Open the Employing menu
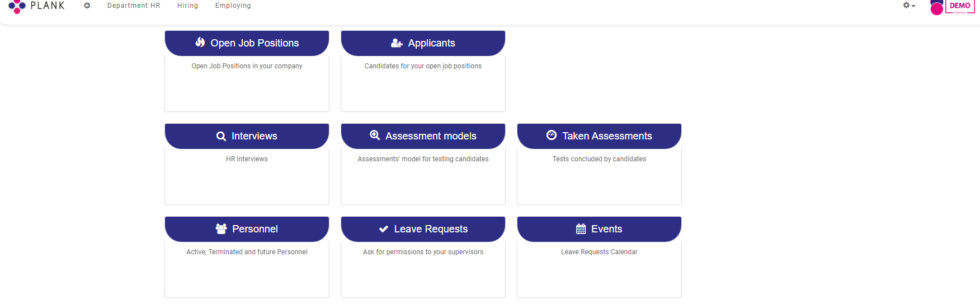Image resolution: width=980 pixels, height=308 pixels. tap(233, 6)
